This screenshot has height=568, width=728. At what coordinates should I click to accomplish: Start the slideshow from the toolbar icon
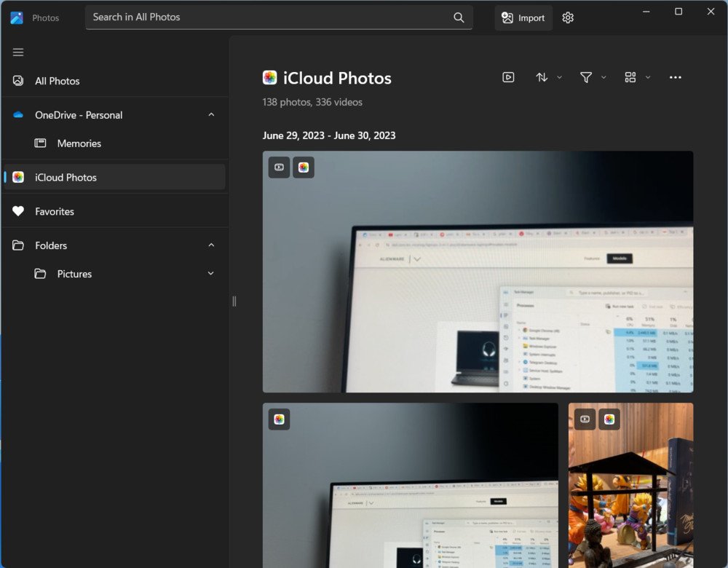[508, 77]
